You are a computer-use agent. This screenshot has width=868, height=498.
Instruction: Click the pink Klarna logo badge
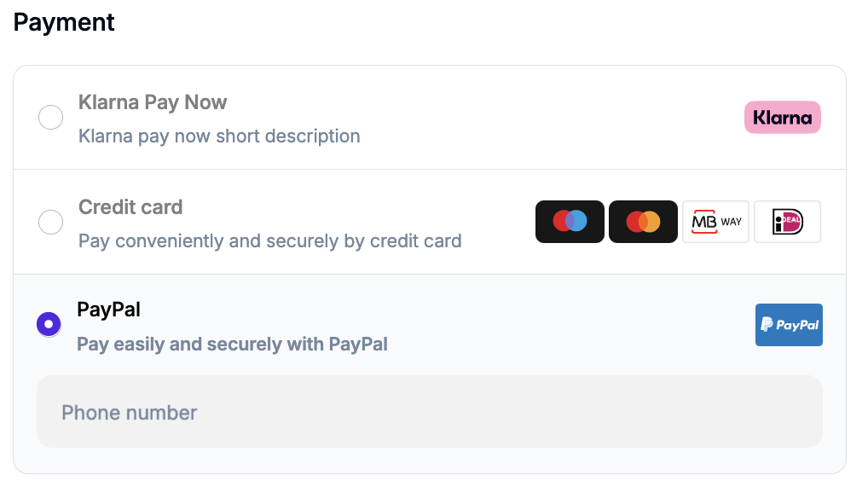tap(782, 118)
